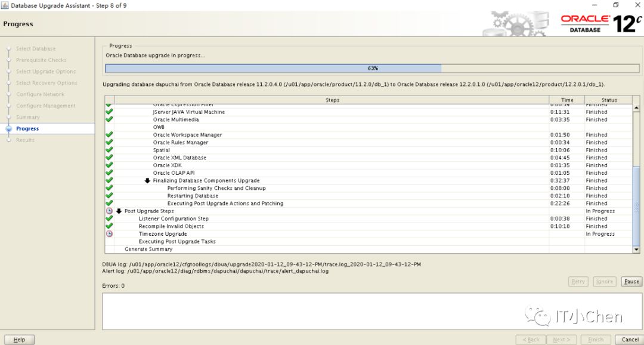Click the Cancel button
The width and height of the screenshot is (644, 345).
(630, 340)
